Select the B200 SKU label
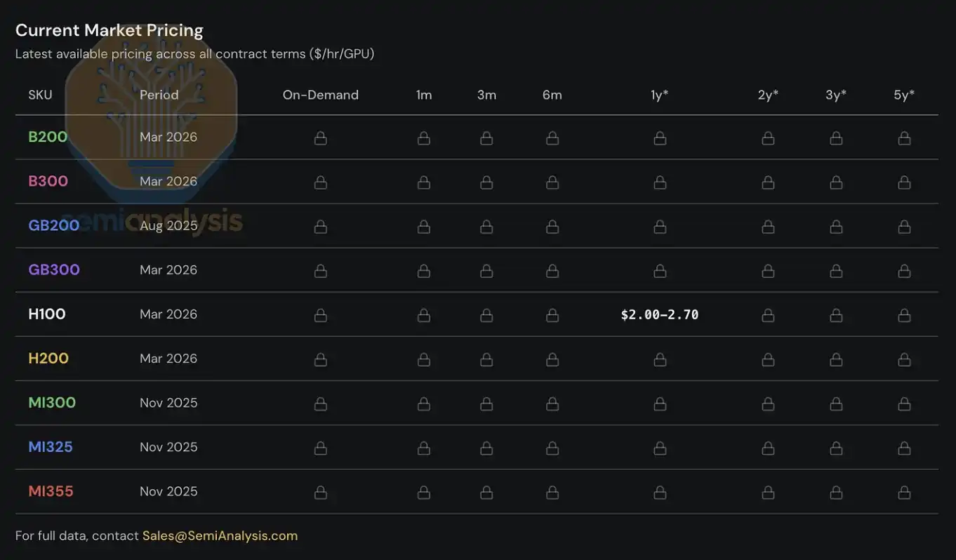The height and width of the screenshot is (560, 956). click(x=48, y=137)
